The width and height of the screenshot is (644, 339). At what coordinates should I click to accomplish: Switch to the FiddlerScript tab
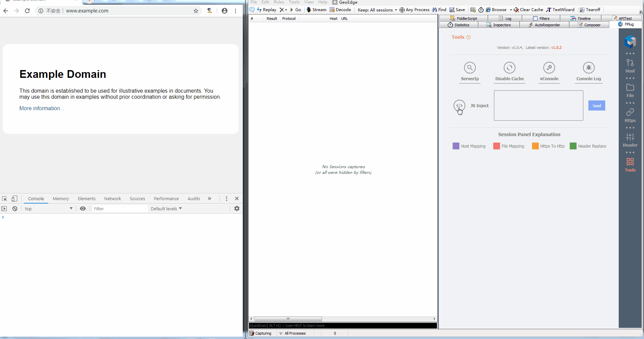[464, 19]
